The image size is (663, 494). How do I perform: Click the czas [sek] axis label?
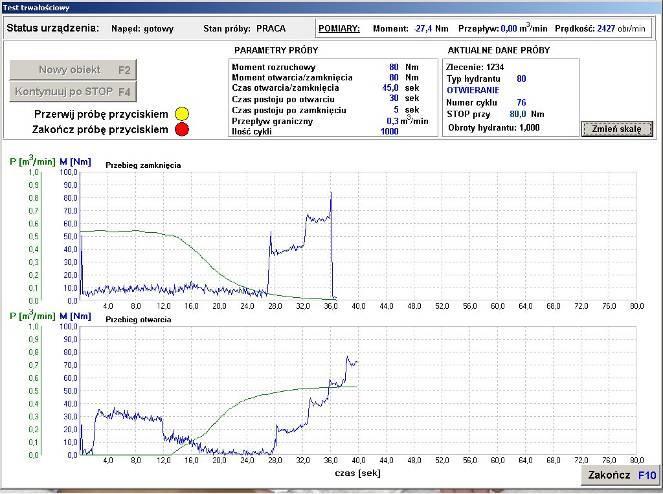click(x=357, y=473)
